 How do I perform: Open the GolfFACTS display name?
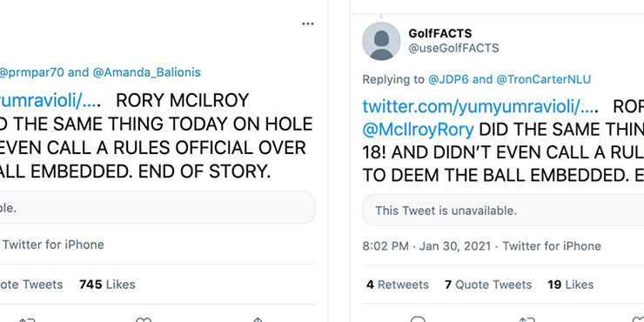tap(439, 33)
